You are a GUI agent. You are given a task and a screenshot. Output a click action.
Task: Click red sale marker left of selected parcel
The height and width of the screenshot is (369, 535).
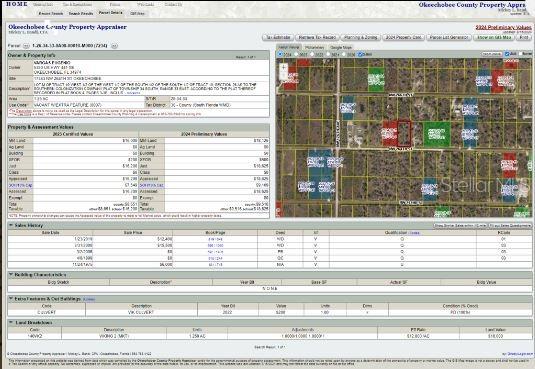(390, 133)
